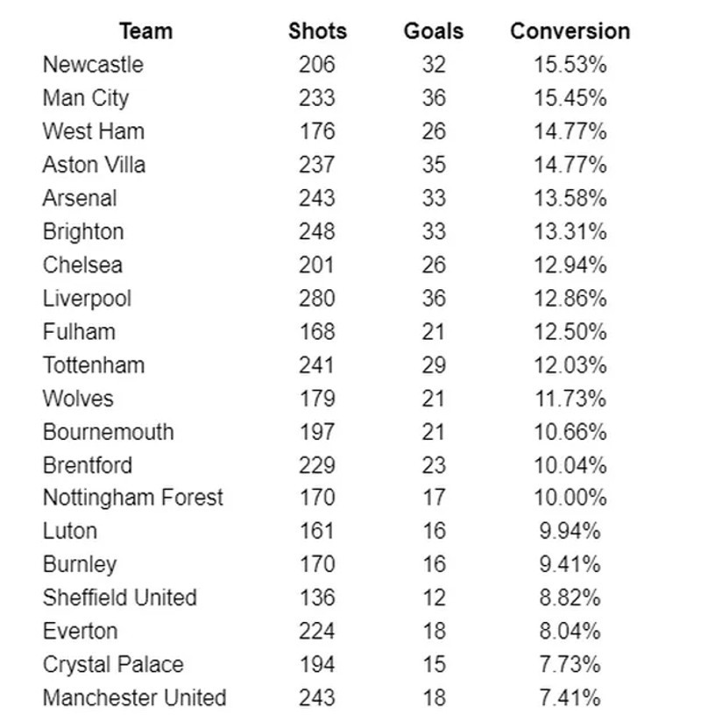Click Chelsea's conversion rate 12.94%
The image size is (701, 728).
point(570,265)
